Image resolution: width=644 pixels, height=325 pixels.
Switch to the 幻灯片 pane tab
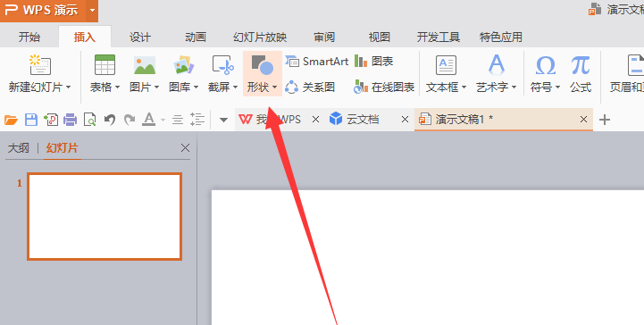62,147
